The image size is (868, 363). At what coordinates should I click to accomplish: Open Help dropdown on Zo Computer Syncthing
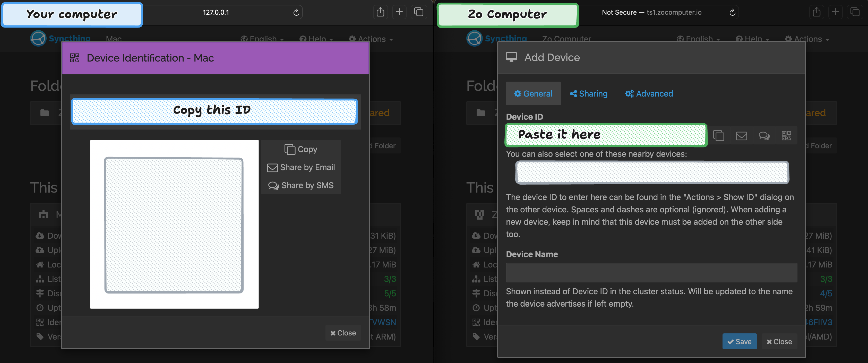coord(752,39)
